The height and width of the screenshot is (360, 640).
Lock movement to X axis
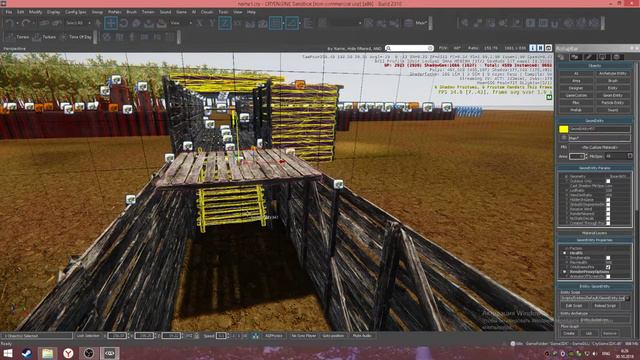click(200, 23)
